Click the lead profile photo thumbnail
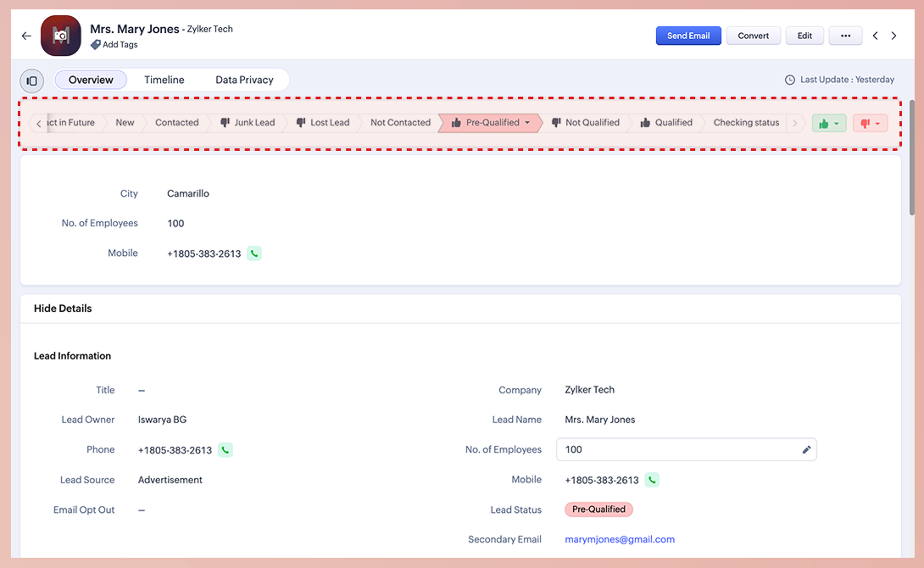This screenshot has width=924, height=568. tap(61, 36)
